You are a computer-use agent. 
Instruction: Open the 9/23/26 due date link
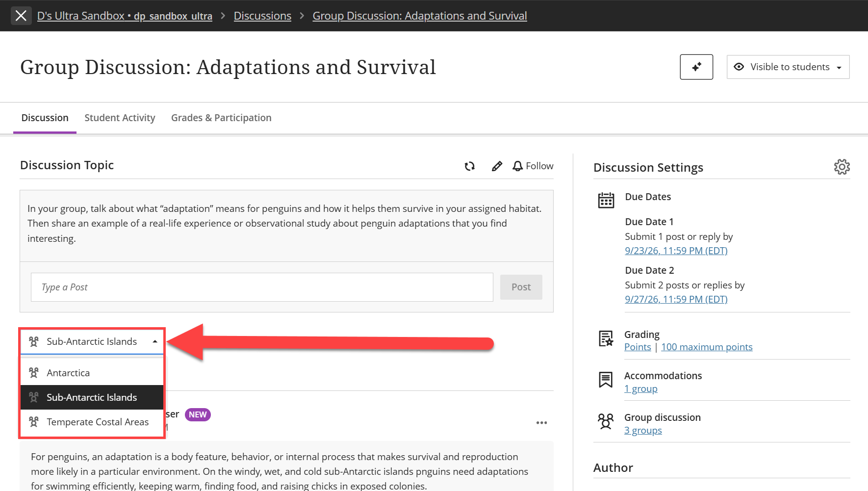click(x=676, y=251)
